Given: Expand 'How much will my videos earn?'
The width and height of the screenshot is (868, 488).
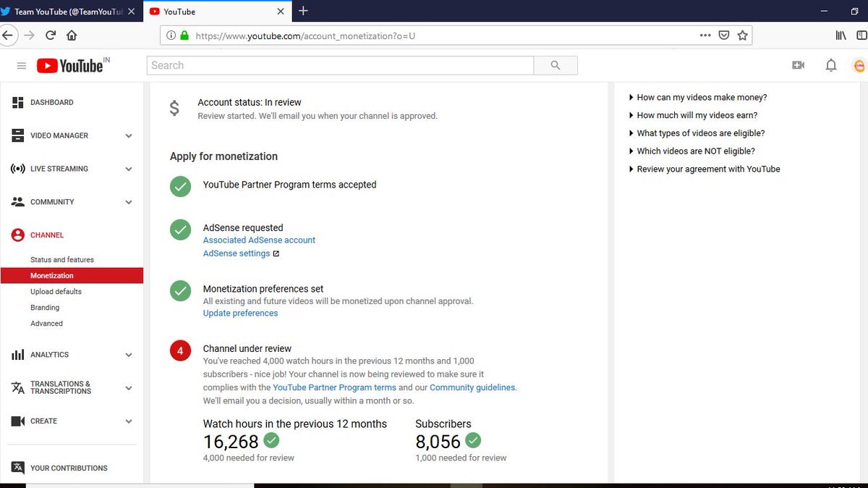Looking at the screenshot, I should tap(693, 115).
